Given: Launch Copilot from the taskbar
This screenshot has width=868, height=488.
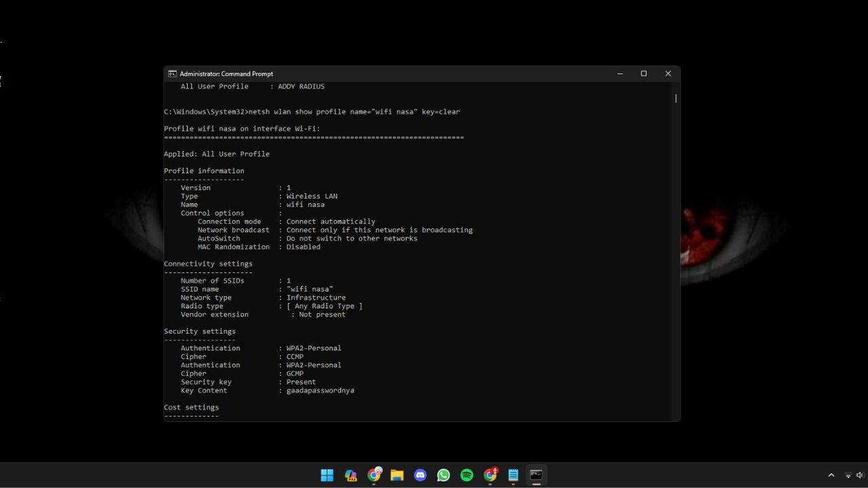Looking at the screenshot, I should tap(351, 475).
